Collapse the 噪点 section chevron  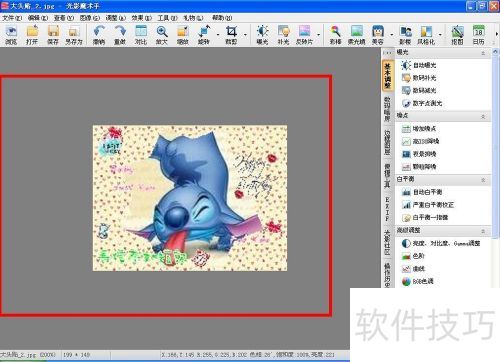click(483, 116)
